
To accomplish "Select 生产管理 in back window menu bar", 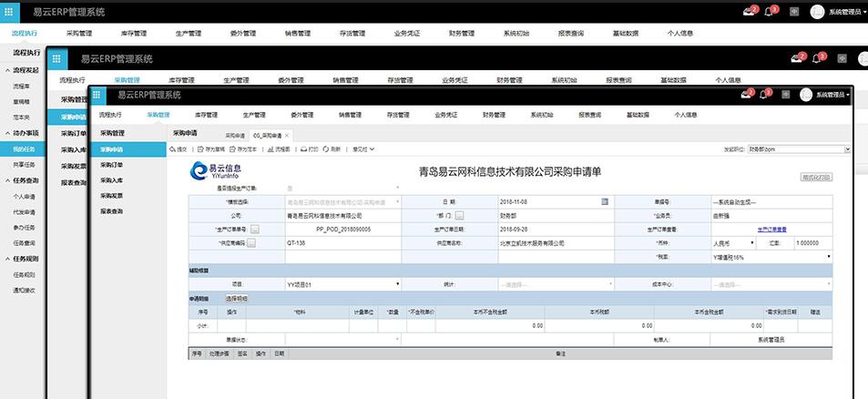I will coord(189,33).
